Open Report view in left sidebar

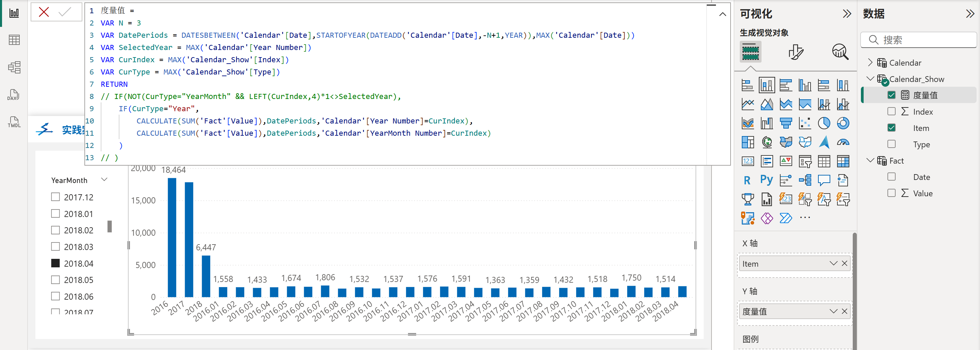coord(14,14)
